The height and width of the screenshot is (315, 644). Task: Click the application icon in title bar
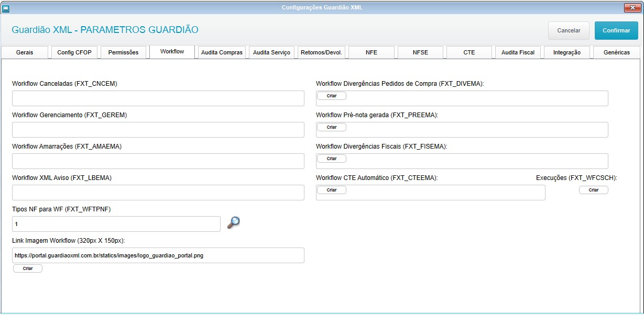click(6, 8)
